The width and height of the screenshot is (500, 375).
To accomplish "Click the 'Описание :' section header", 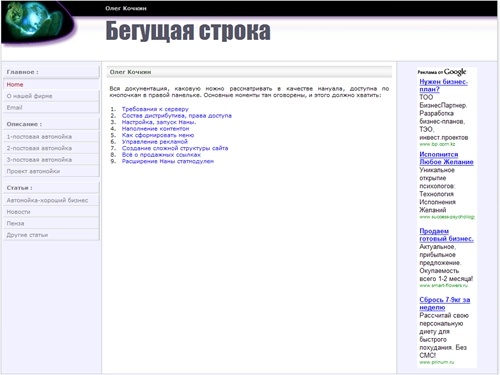I will pos(51,124).
